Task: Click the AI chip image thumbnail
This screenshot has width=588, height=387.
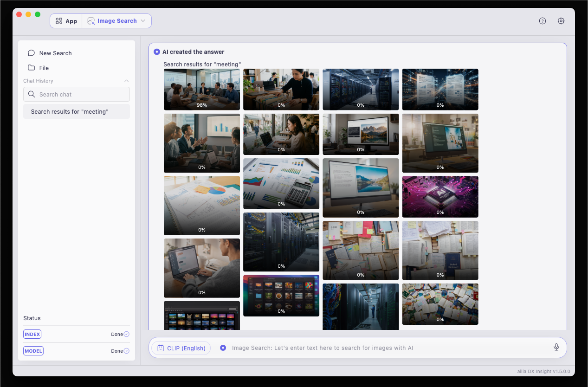Action: [440, 197]
